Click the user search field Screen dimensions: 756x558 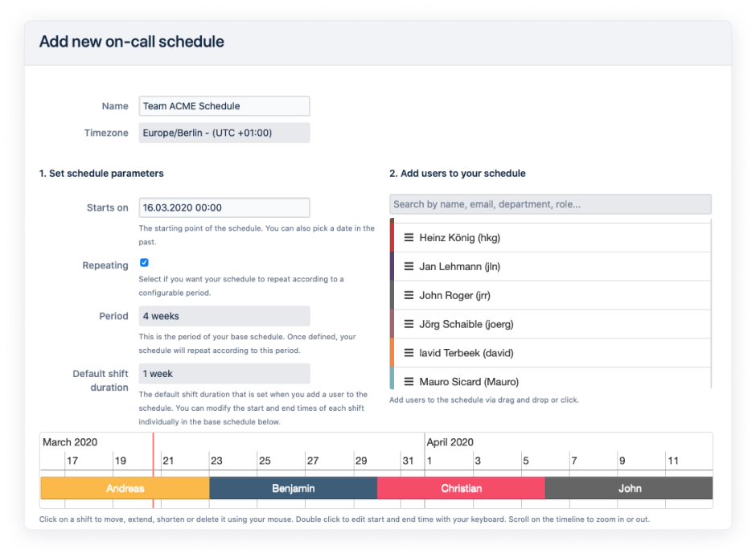tap(550, 203)
